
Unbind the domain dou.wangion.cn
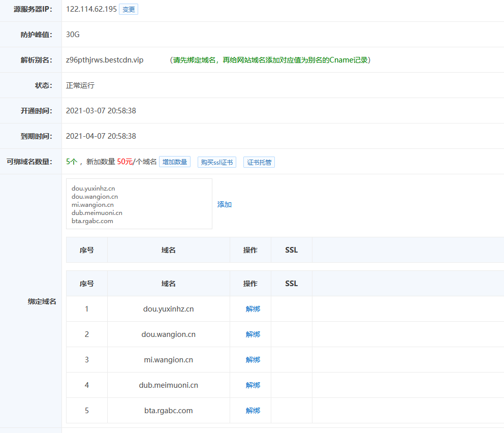(x=253, y=334)
